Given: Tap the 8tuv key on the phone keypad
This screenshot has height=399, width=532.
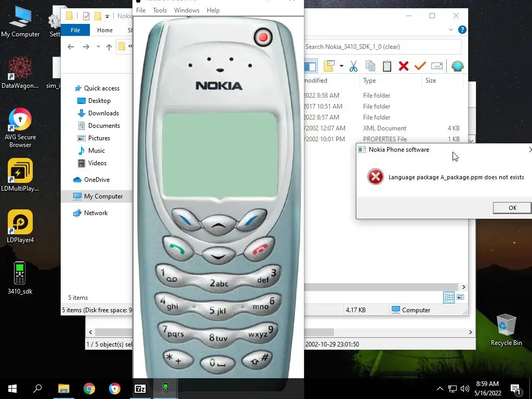Looking at the screenshot, I should tap(218, 337).
